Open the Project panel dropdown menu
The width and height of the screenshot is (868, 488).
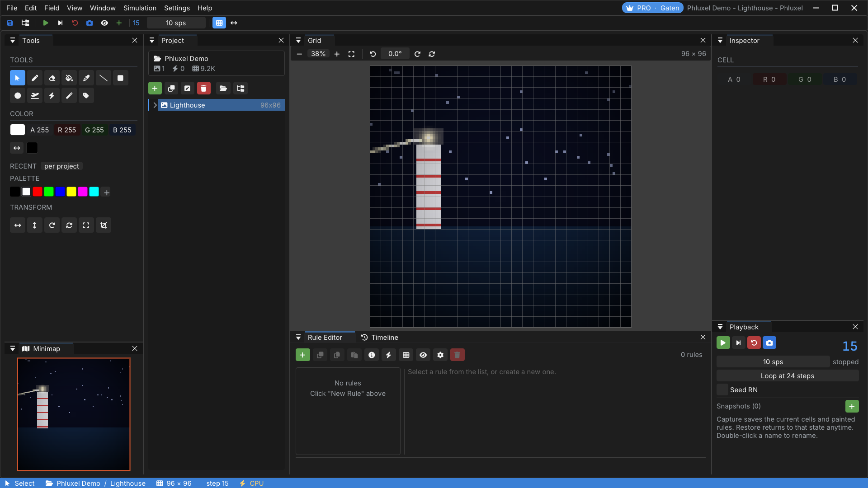[x=152, y=41]
